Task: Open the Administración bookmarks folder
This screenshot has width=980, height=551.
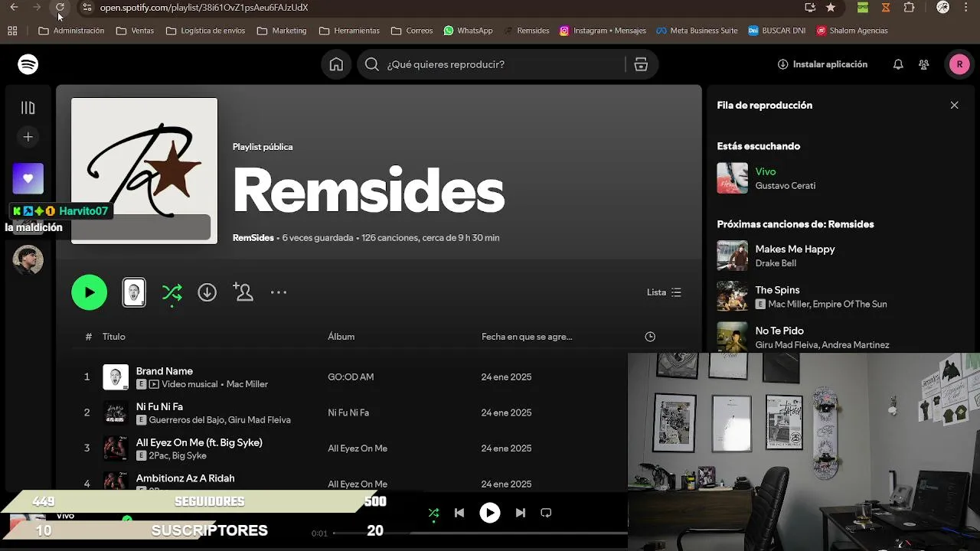Action: [71, 31]
